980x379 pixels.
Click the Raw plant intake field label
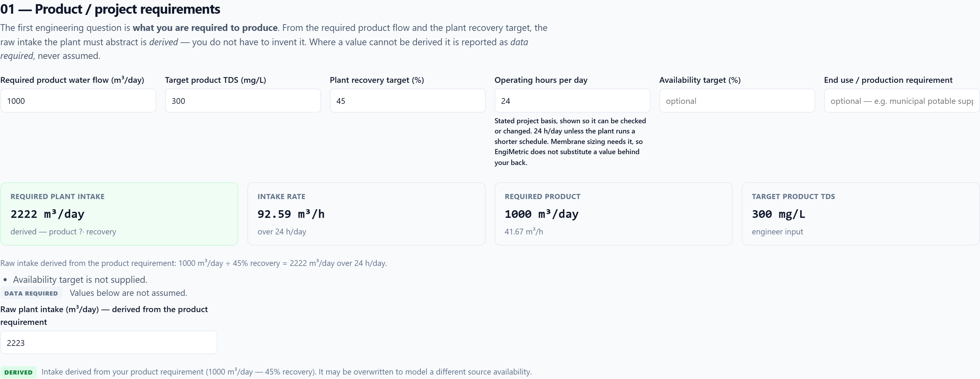[x=104, y=316]
